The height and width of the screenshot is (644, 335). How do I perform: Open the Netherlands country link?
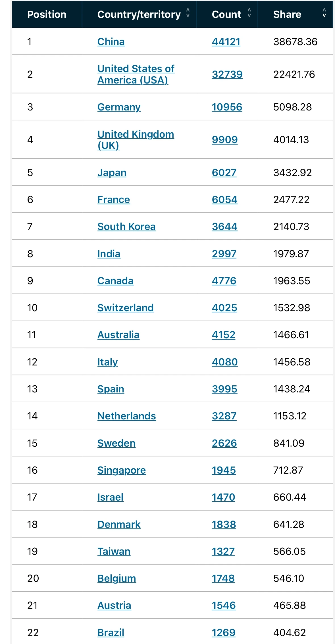point(126,416)
